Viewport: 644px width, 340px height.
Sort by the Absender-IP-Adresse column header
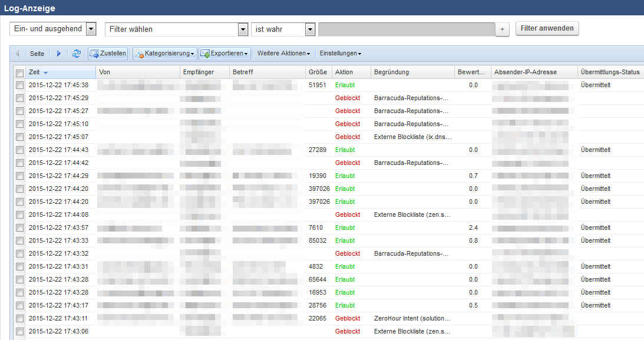pyautogui.click(x=533, y=72)
